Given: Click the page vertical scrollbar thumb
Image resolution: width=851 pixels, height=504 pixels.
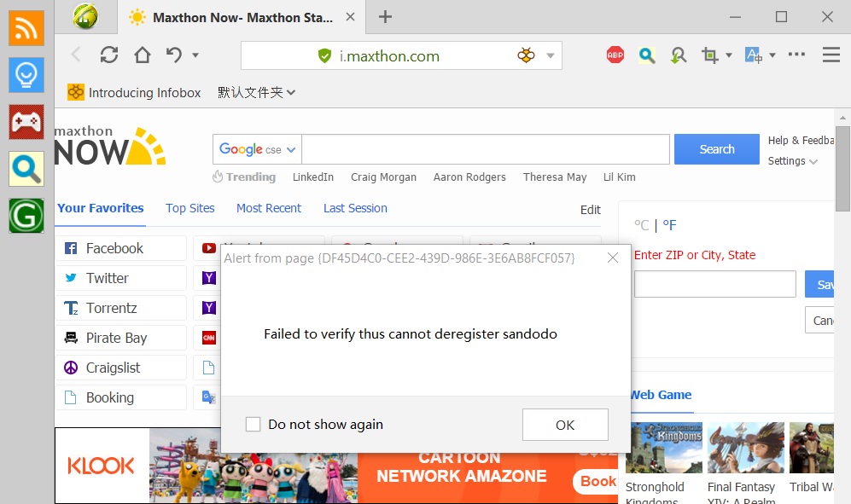Looking at the screenshot, I should pyautogui.click(x=842, y=169).
